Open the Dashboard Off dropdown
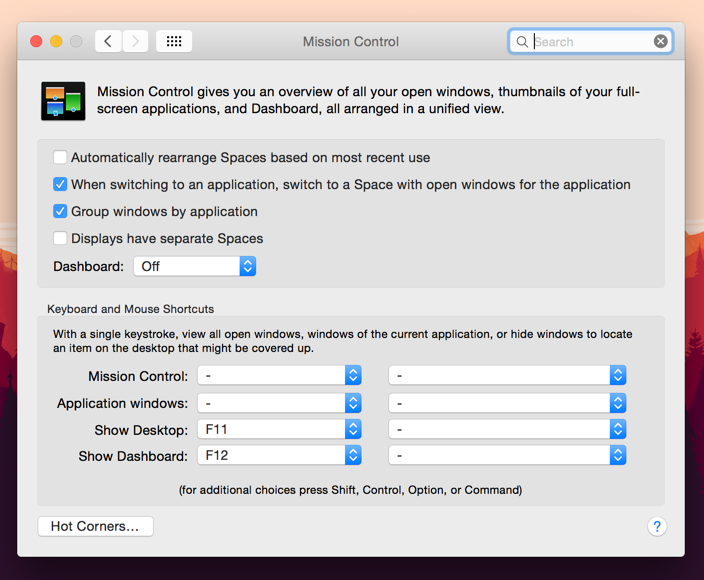 pyautogui.click(x=195, y=266)
